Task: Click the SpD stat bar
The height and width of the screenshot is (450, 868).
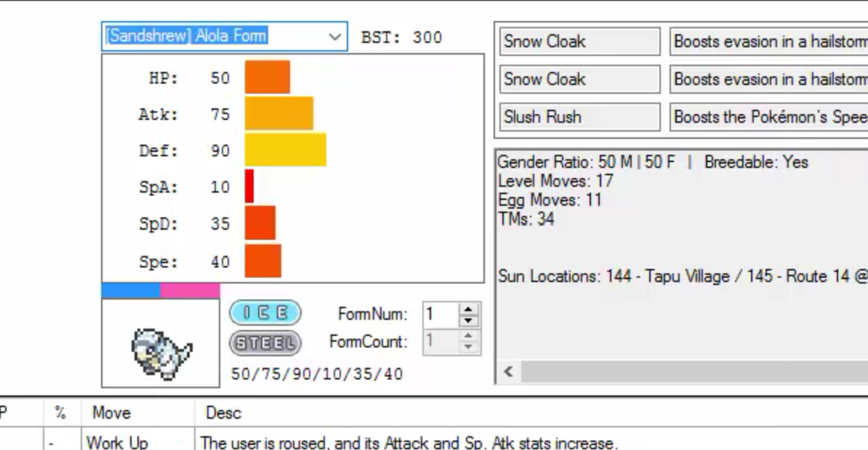Action: pos(260,223)
